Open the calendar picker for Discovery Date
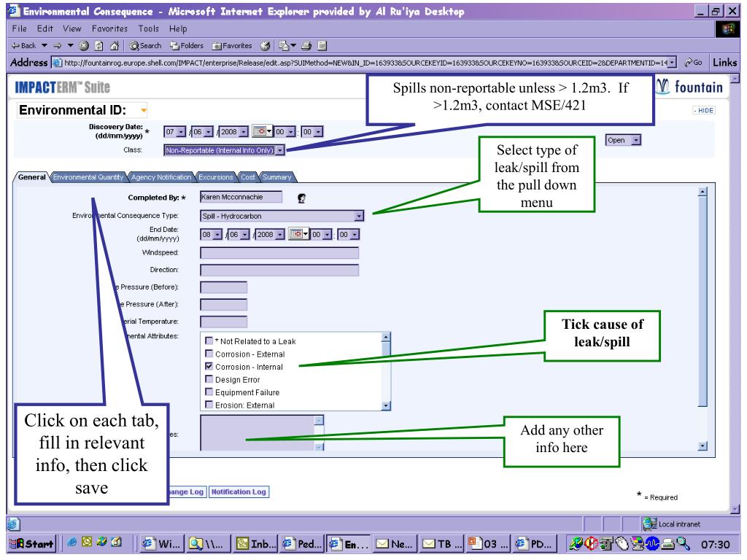The height and width of the screenshot is (560, 747). (x=262, y=131)
